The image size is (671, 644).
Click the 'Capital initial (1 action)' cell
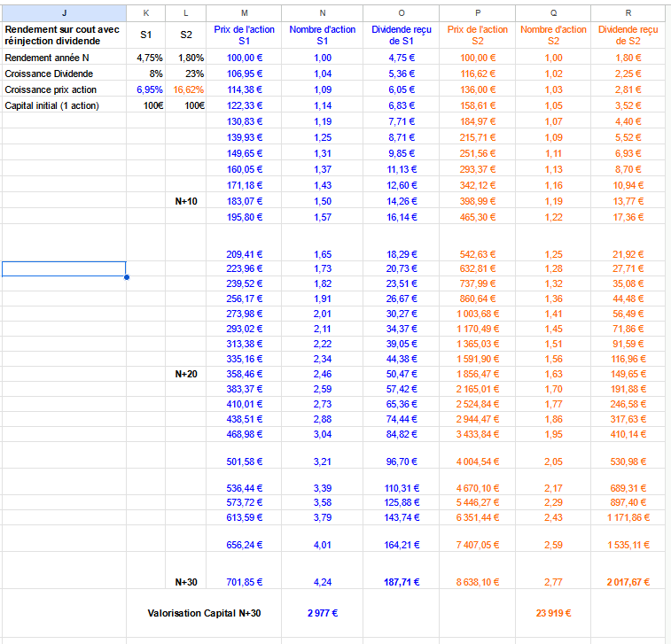pyautogui.click(x=64, y=105)
